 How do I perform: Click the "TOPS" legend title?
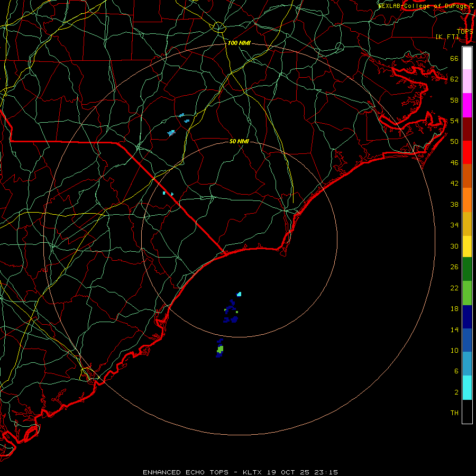[x=465, y=31]
